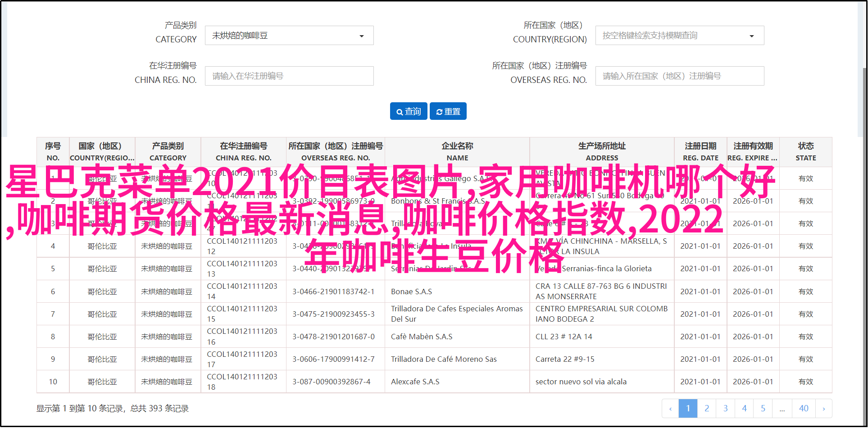The width and height of the screenshot is (868, 428).
Task: Click 有效 status in row 10
Action: point(806,382)
